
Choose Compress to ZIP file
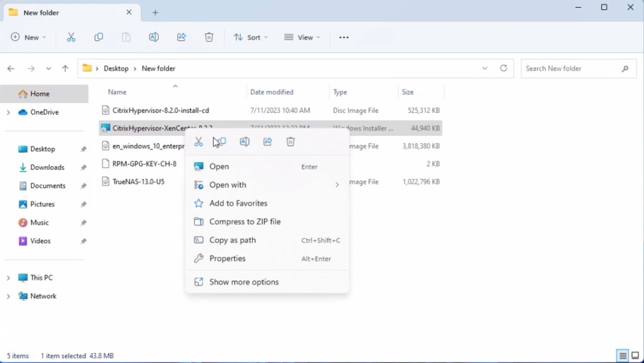(267, 222)
